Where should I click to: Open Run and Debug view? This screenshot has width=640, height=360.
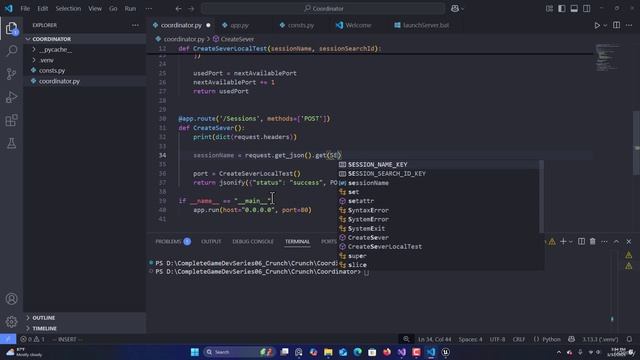[x=11, y=97]
